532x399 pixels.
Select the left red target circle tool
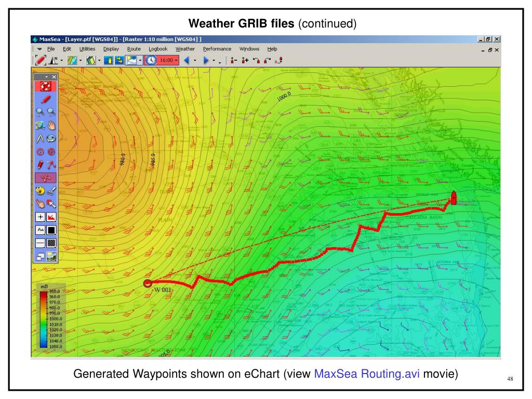coord(40,152)
